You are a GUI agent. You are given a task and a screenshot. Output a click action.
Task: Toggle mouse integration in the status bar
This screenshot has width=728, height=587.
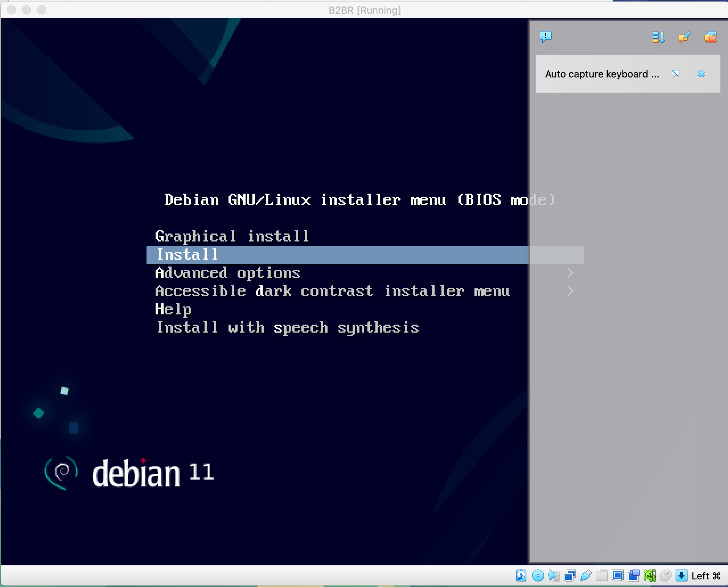point(665,575)
